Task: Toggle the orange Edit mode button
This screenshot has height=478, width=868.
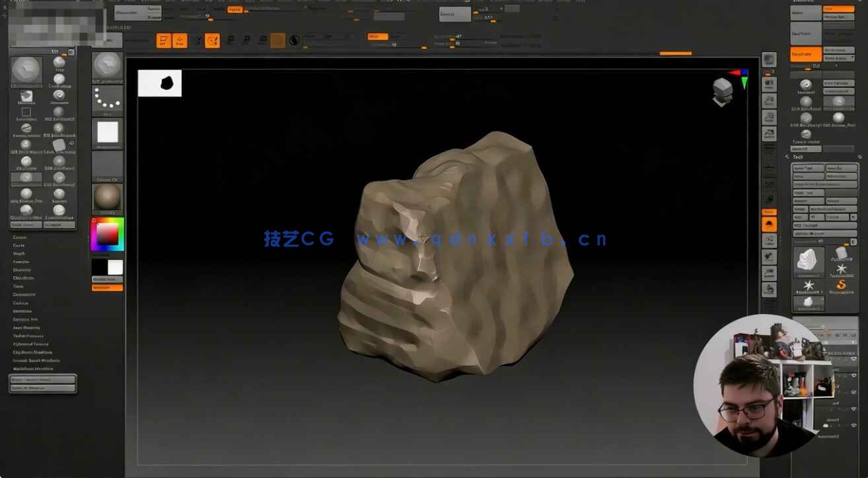Action: pyautogui.click(x=164, y=41)
